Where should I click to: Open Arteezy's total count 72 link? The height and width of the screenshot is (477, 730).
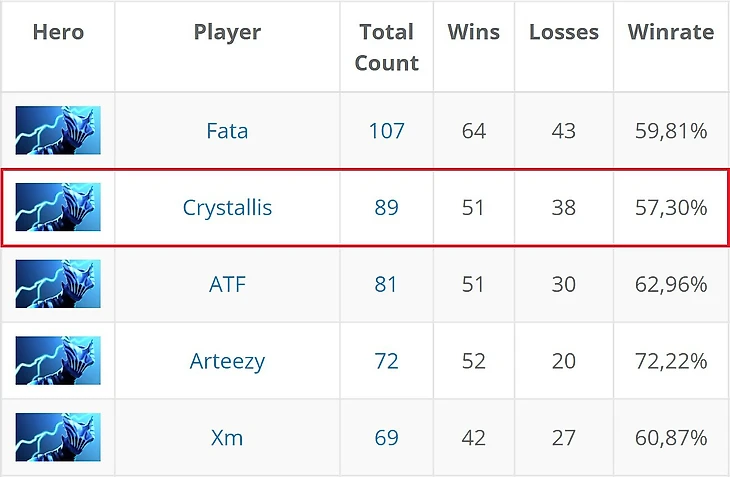(x=386, y=361)
